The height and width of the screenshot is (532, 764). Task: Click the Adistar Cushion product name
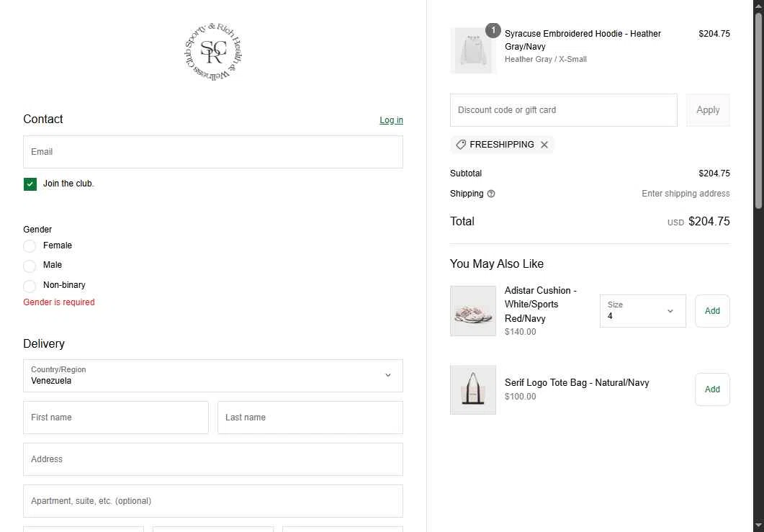click(541, 305)
